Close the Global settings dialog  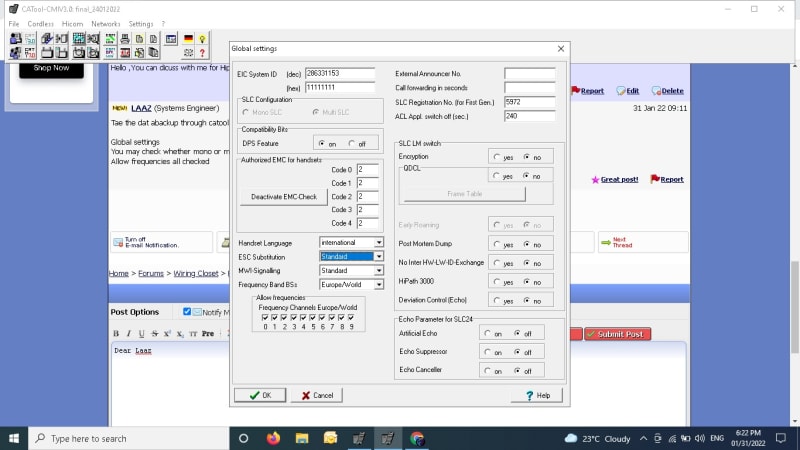(561, 48)
